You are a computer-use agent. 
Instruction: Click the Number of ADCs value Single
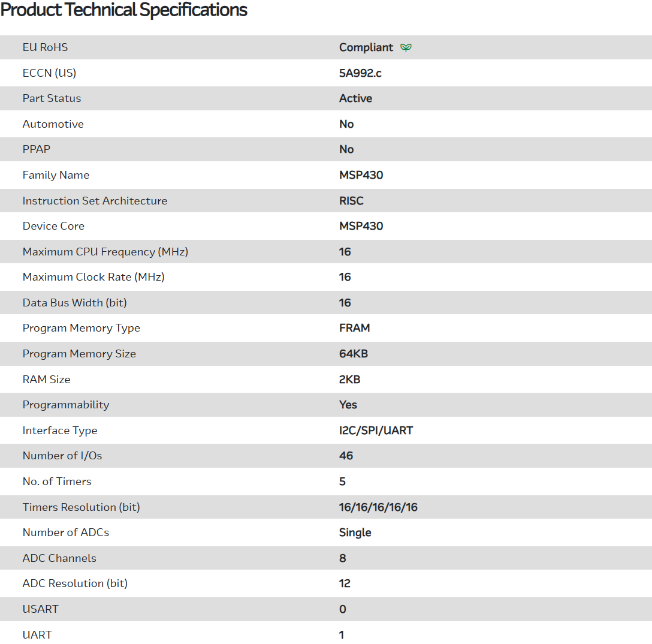click(x=355, y=532)
